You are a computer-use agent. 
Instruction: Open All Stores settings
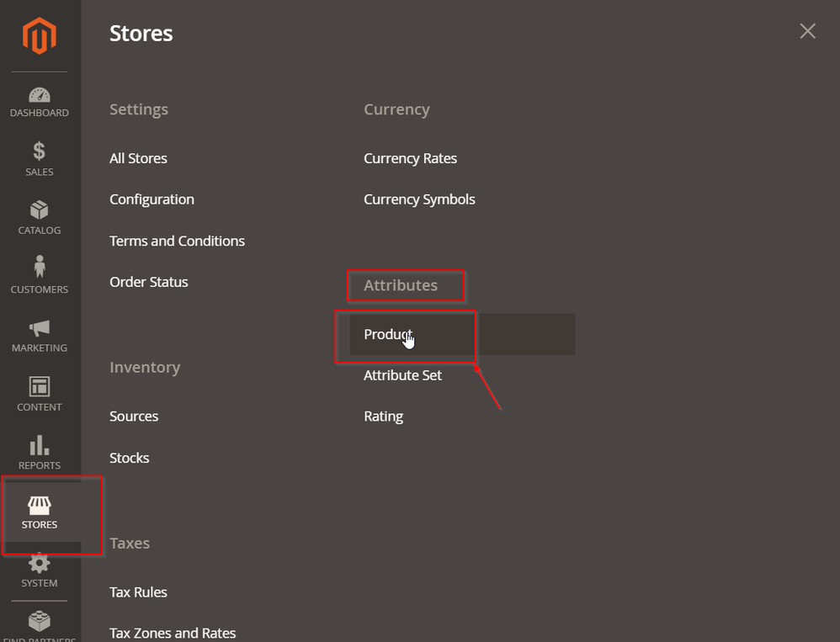[138, 158]
